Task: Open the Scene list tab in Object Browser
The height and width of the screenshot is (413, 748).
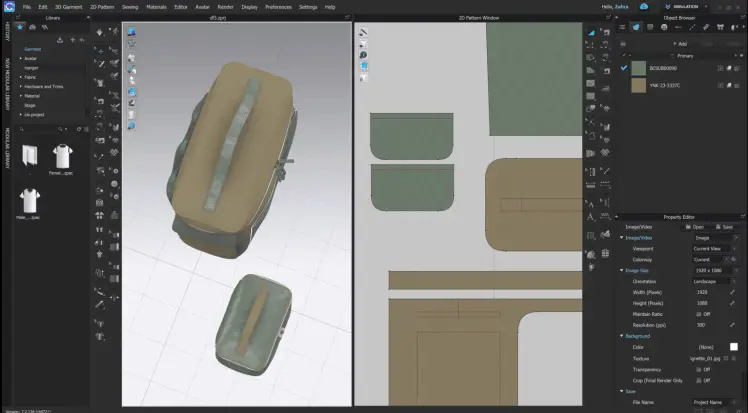Action: tap(622, 27)
